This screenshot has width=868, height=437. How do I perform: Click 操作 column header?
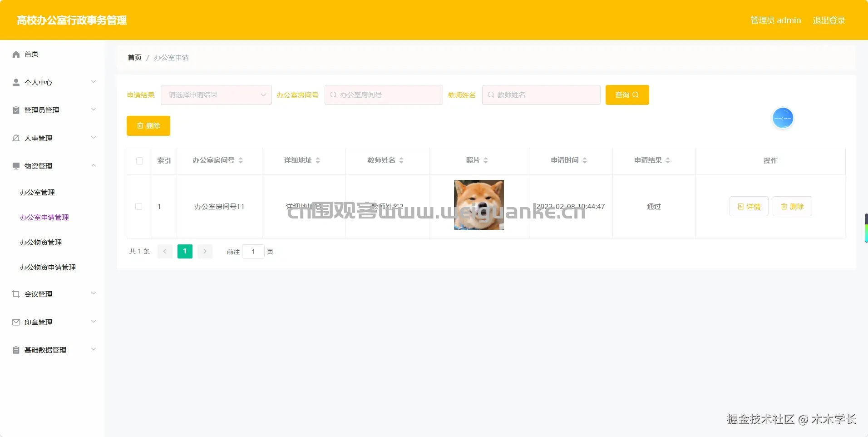770,161
